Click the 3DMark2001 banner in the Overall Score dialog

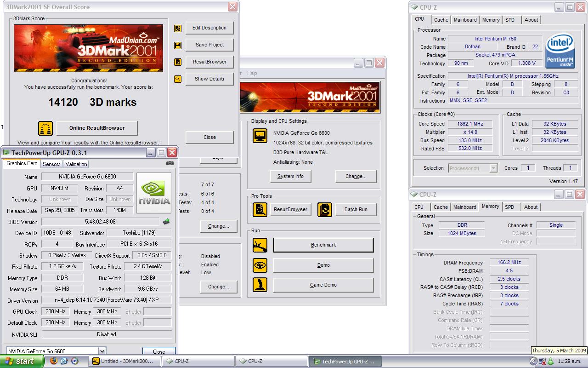pyautogui.click(x=88, y=48)
